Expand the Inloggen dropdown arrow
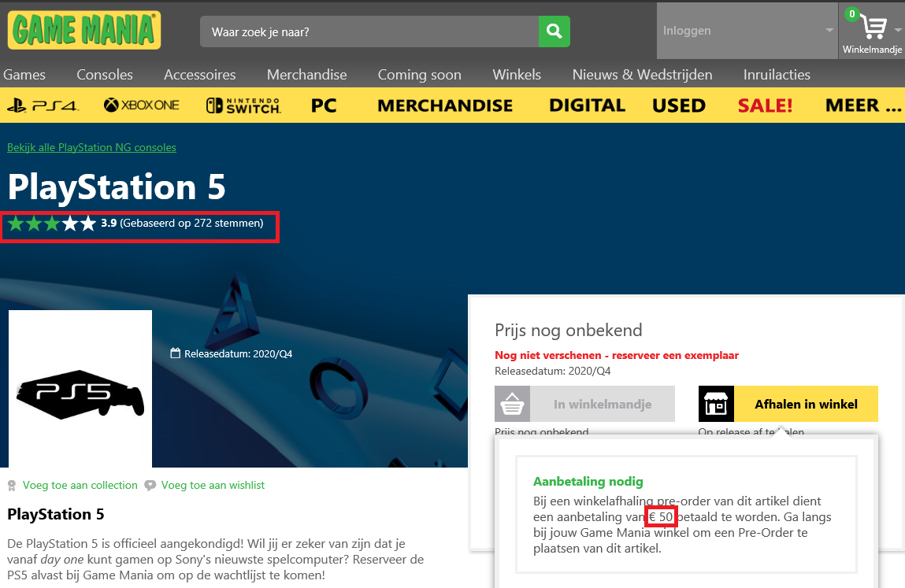Viewport: 905px width, 588px height. click(x=829, y=31)
